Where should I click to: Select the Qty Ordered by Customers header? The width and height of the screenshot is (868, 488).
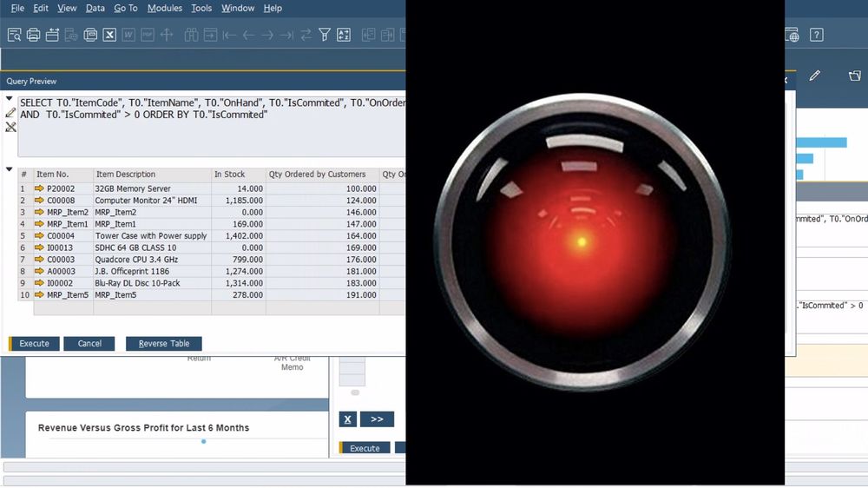[x=322, y=174]
